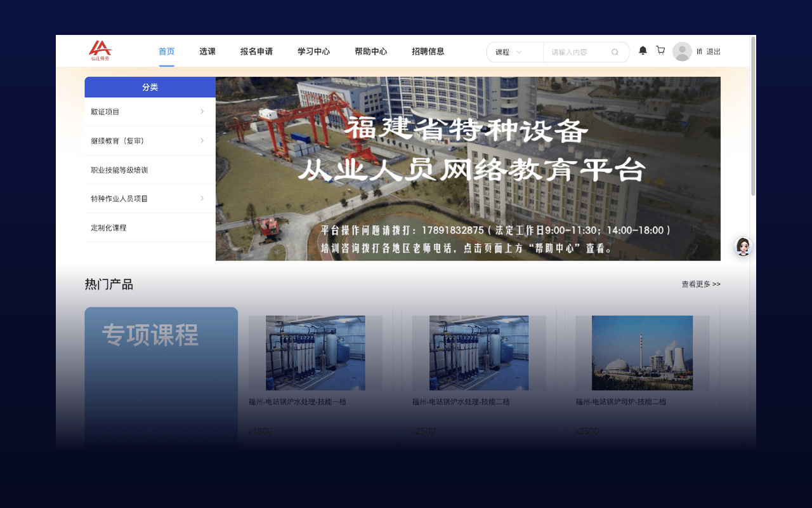Focus the 请输入内容 search field

[x=577, y=52]
